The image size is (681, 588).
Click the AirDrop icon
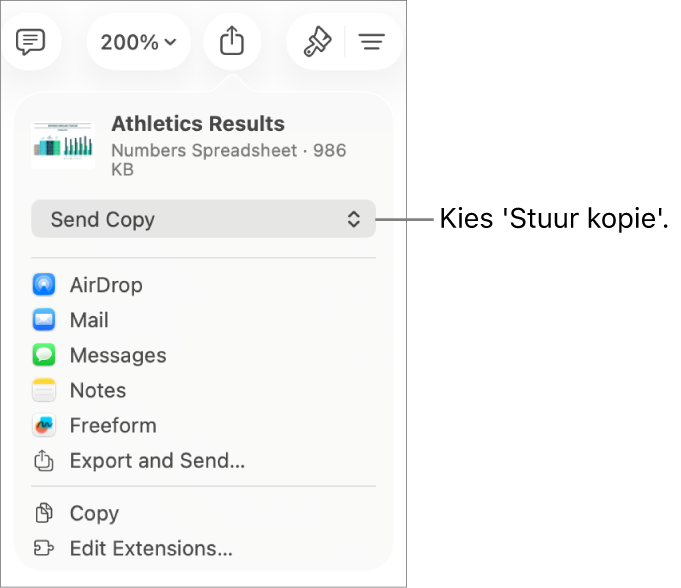[44, 284]
